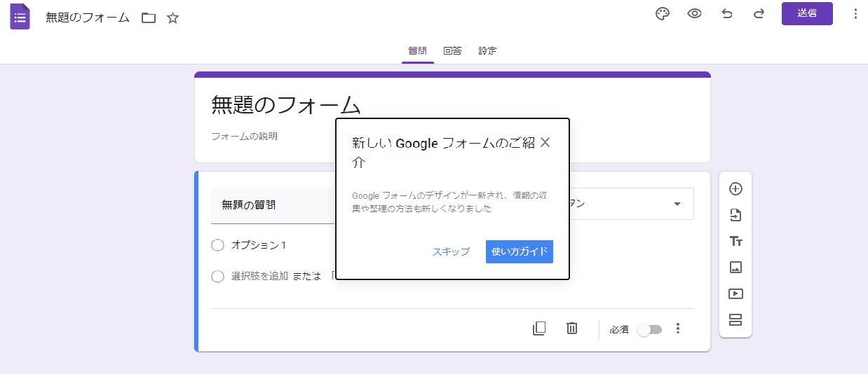Click the 無題のフォーム name in header
Image resolution: width=868 pixels, height=374 pixels.
88,18
